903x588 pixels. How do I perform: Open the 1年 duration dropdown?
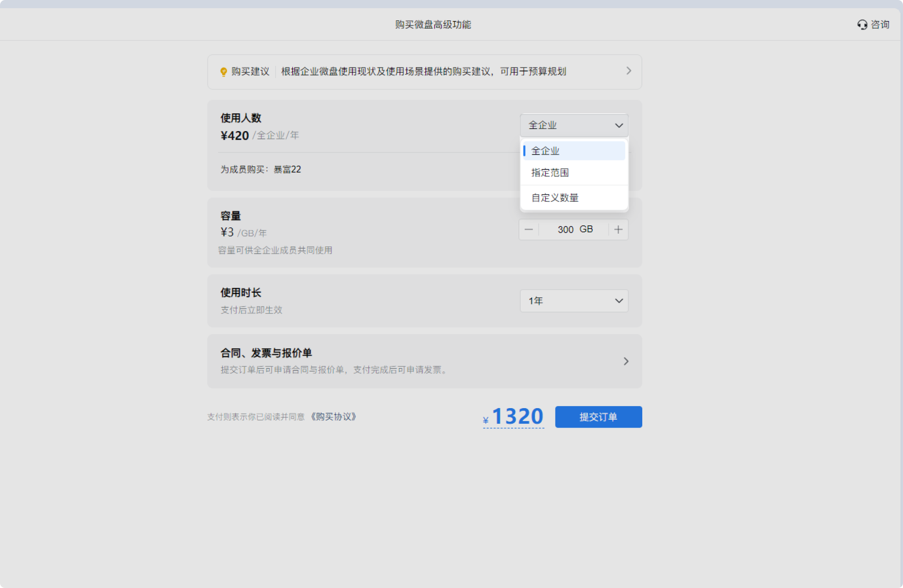pyautogui.click(x=574, y=301)
